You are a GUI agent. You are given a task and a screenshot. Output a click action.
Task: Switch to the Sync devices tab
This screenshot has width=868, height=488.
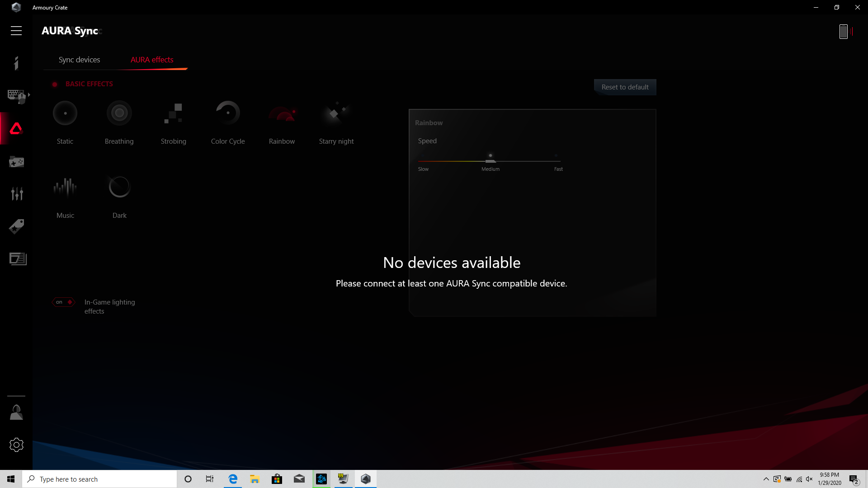click(x=79, y=60)
